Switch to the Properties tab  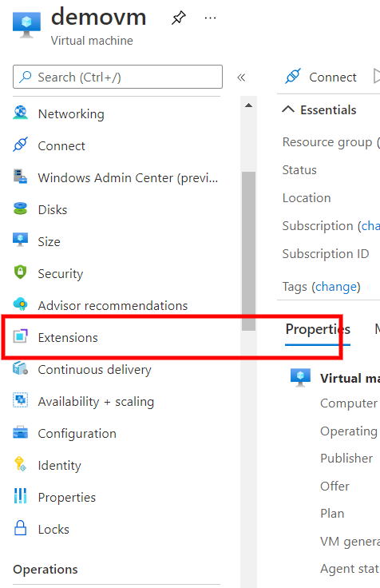(x=318, y=329)
